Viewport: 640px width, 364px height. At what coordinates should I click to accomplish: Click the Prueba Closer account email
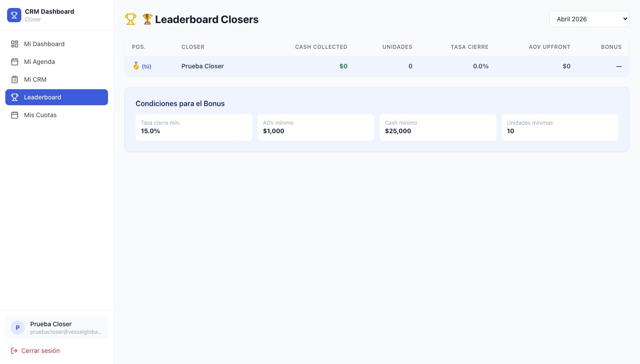pos(66,332)
